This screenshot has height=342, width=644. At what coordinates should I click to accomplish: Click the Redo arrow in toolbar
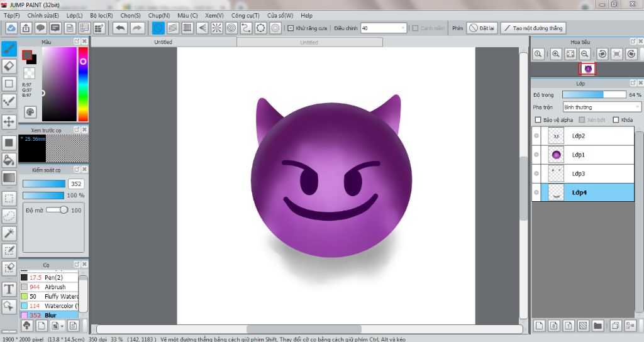(x=136, y=28)
